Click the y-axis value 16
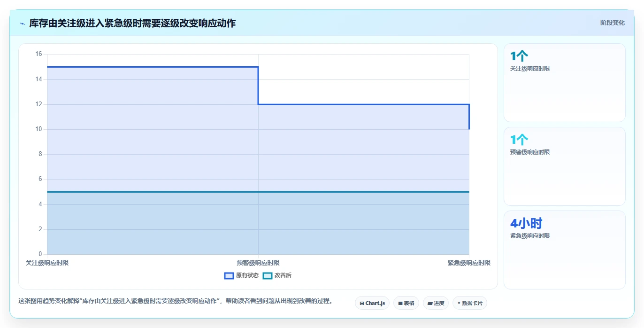The width and height of the screenshot is (644, 328). point(39,54)
